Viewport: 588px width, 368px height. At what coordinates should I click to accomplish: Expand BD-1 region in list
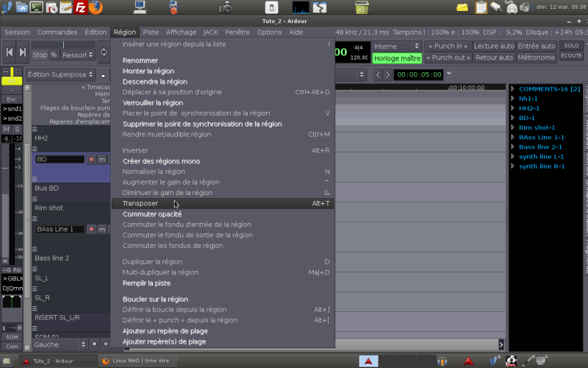(512, 118)
